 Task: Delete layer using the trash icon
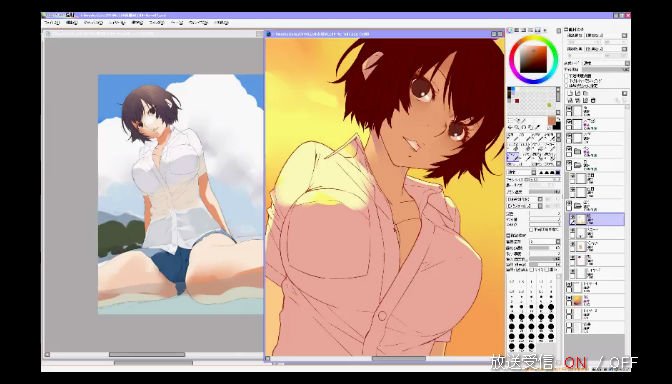[593, 100]
